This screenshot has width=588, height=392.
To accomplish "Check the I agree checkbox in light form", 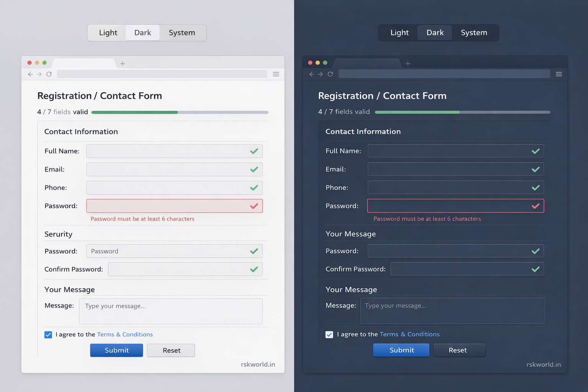I will (x=48, y=334).
